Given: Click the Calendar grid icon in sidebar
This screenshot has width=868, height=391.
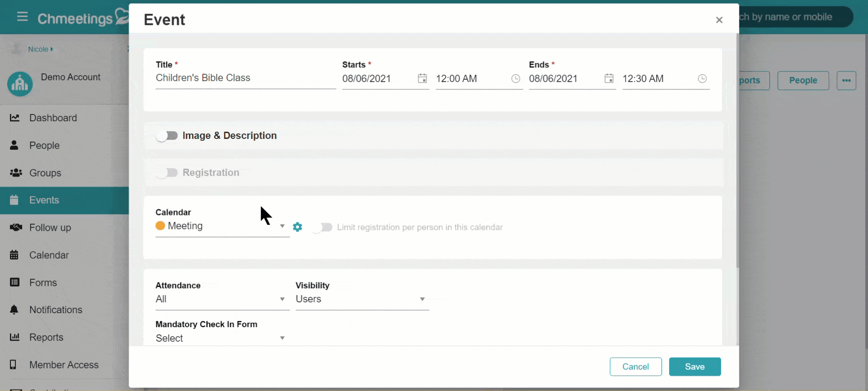Looking at the screenshot, I should pyautogui.click(x=14, y=255).
